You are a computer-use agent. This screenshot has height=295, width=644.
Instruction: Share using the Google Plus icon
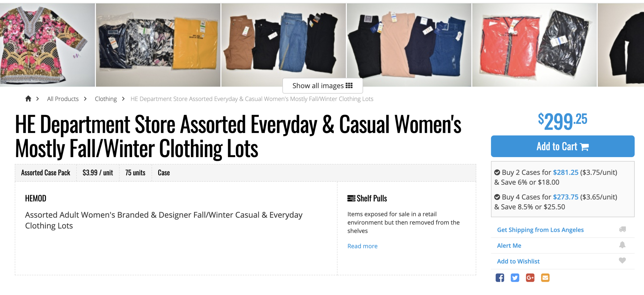[530, 278]
